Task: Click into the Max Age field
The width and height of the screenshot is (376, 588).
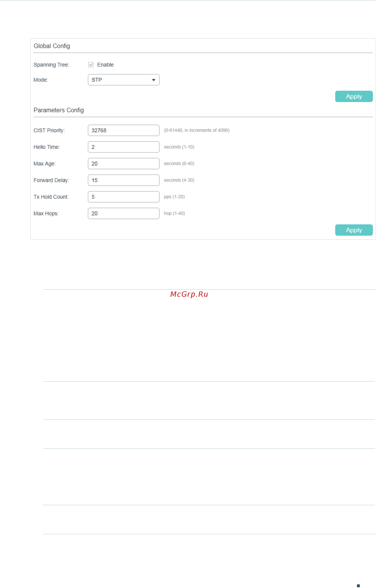Action: (x=124, y=164)
